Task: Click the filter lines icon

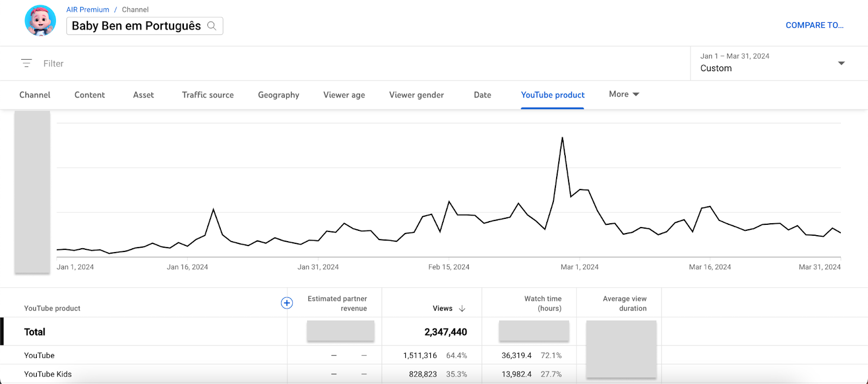Action: coord(26,63)
